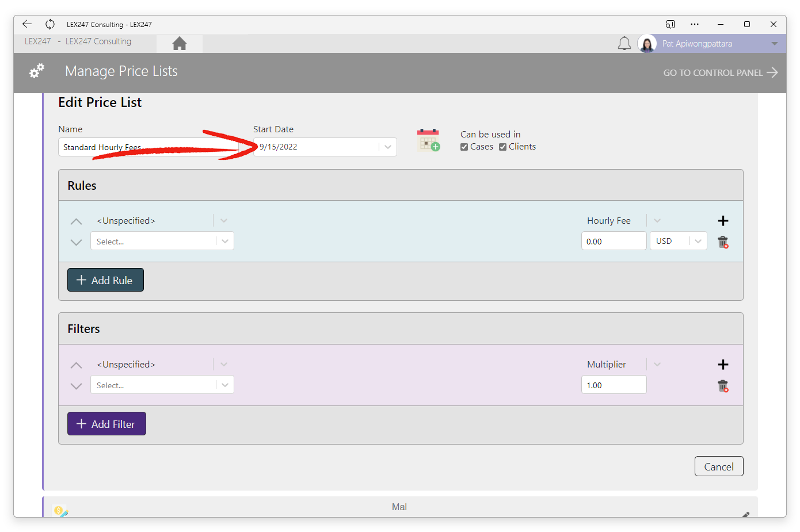Delete the rule using the trash icon
Image resolution: width=800 pixels, height=532 pixels.
(723, 242)
